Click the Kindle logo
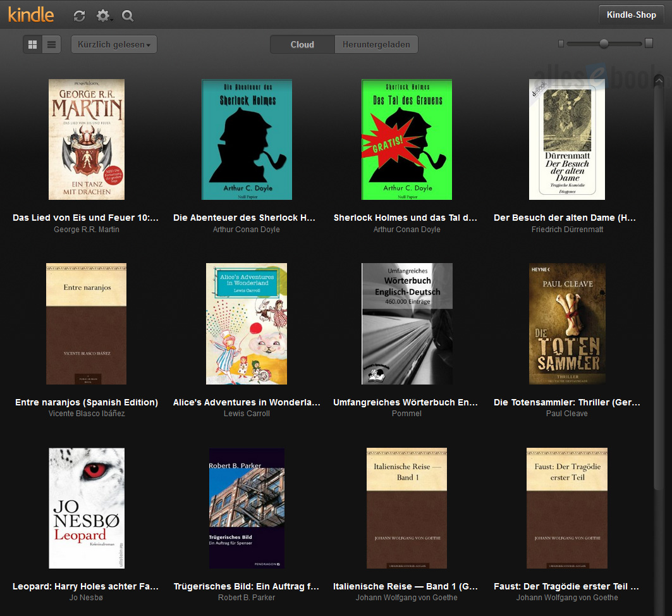The image size is (672, 616). click(x=31, y=15)
